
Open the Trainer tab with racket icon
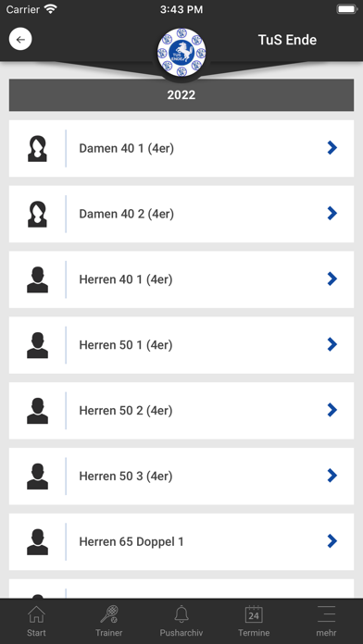109,621
